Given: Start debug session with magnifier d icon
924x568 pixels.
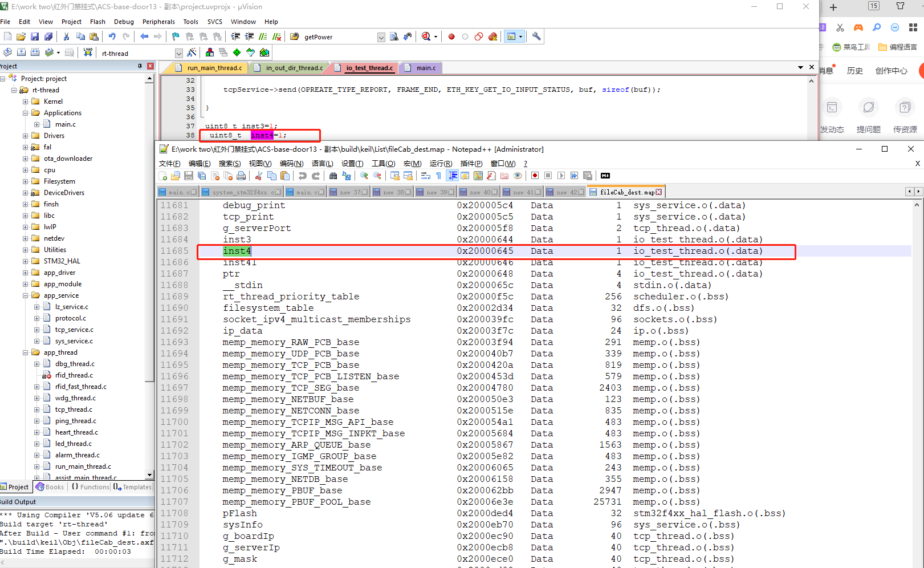Looking at the screenshot, I should tap(426, 36).
